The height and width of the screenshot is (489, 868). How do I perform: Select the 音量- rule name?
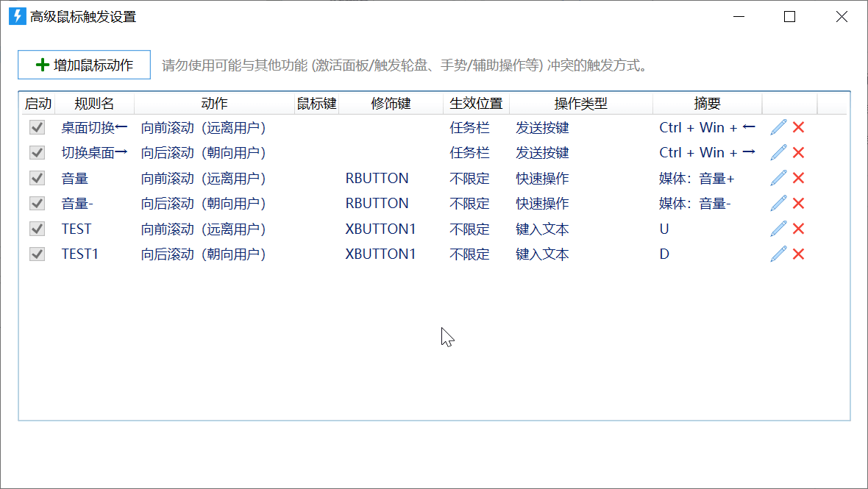click(77, 204)
